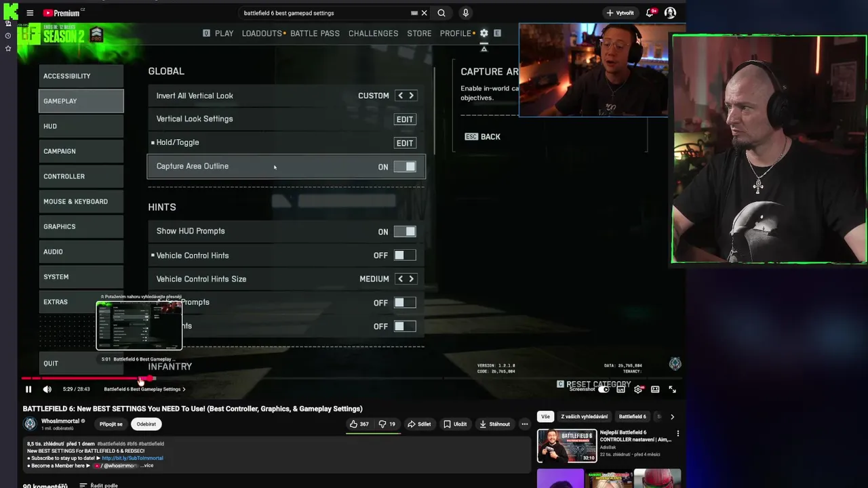Open the clock history icon in left sidebar
868x488 pixels.
coord(8,35)
